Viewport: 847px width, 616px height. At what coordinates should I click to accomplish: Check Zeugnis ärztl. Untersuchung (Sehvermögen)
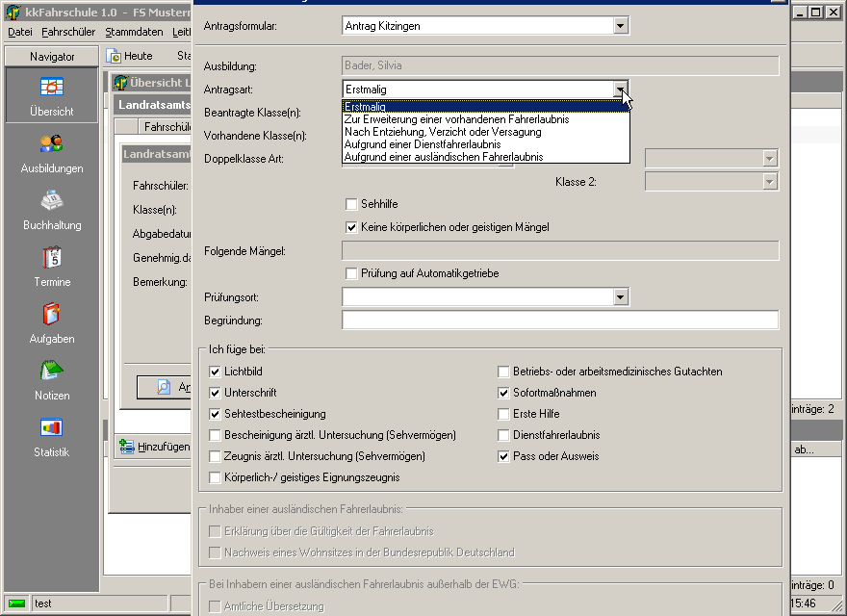coord(215,456)
